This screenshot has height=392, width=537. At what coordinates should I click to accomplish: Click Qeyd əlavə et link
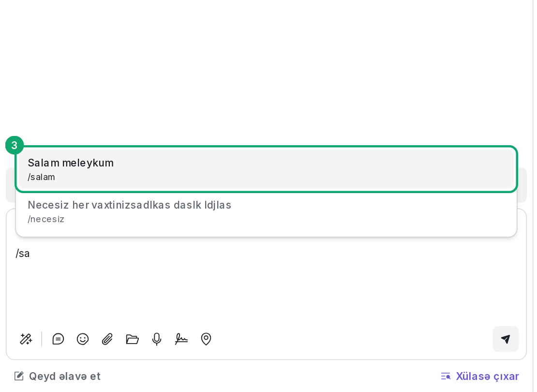click(64, 376)
